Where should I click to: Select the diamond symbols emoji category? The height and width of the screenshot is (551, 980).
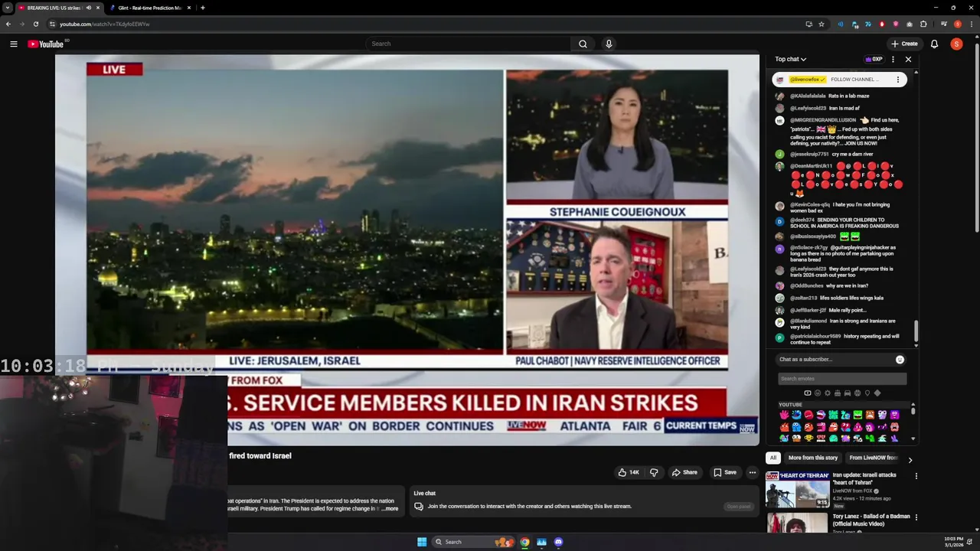[x=877, y=393]
